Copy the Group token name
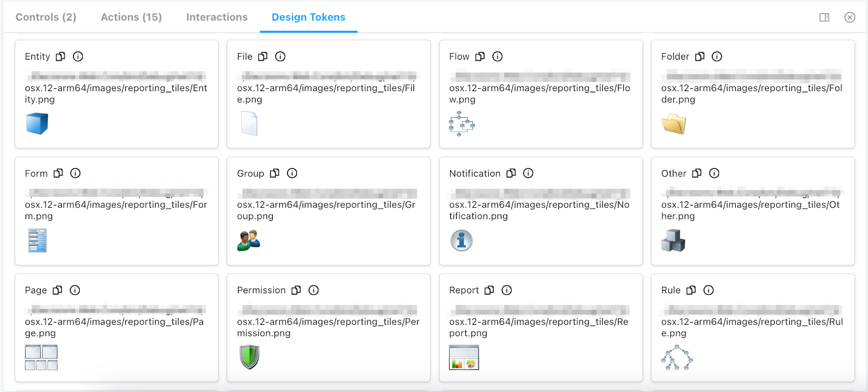 click(275, 173)
